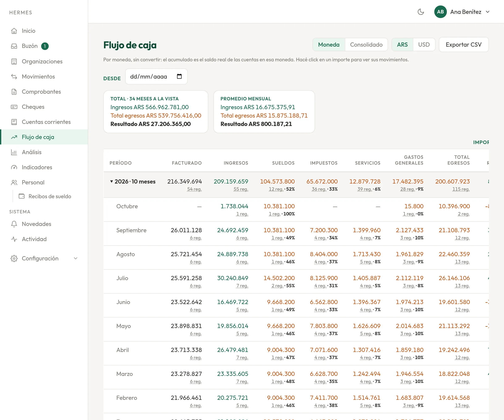Select USD currency
The width and height of the screenshot is (504, 420).
coord(424,45)
